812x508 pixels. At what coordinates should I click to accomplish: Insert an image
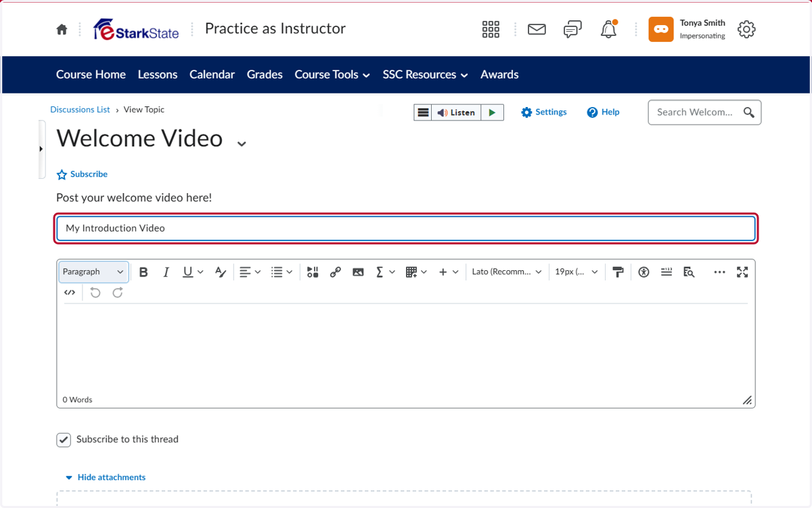(358, 272)
